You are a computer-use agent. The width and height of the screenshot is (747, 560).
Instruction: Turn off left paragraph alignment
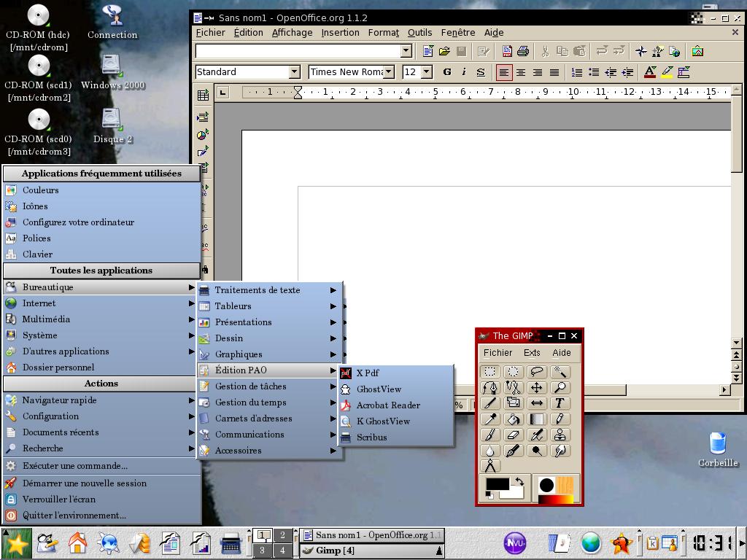tap(503, 72)
